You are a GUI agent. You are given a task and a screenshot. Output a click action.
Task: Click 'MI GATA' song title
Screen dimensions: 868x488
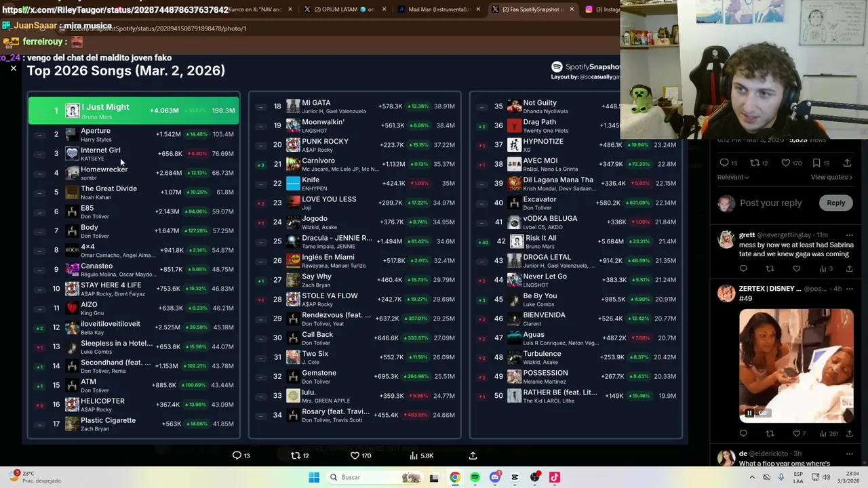click(316, 103)
